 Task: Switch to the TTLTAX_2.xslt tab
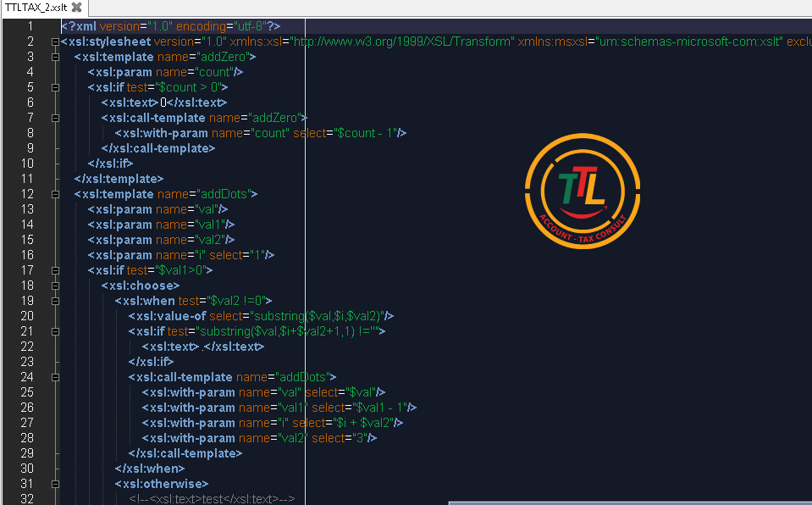point(34,8)
